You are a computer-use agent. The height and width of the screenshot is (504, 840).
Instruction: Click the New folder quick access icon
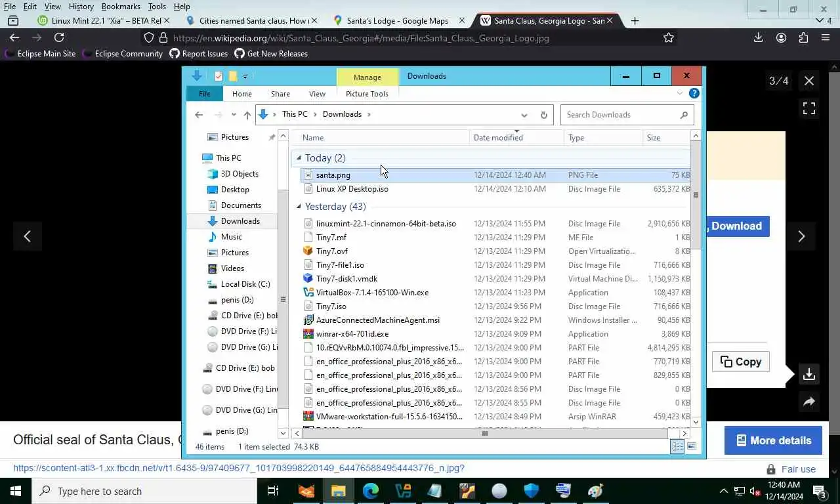(x=232, y=76)
